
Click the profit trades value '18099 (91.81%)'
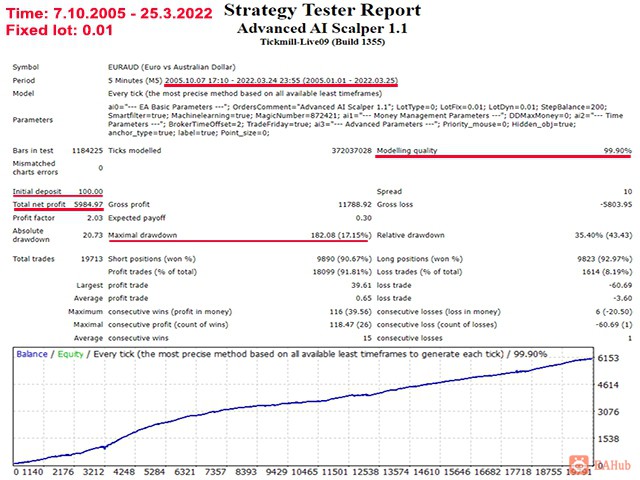tap(342, 272)
